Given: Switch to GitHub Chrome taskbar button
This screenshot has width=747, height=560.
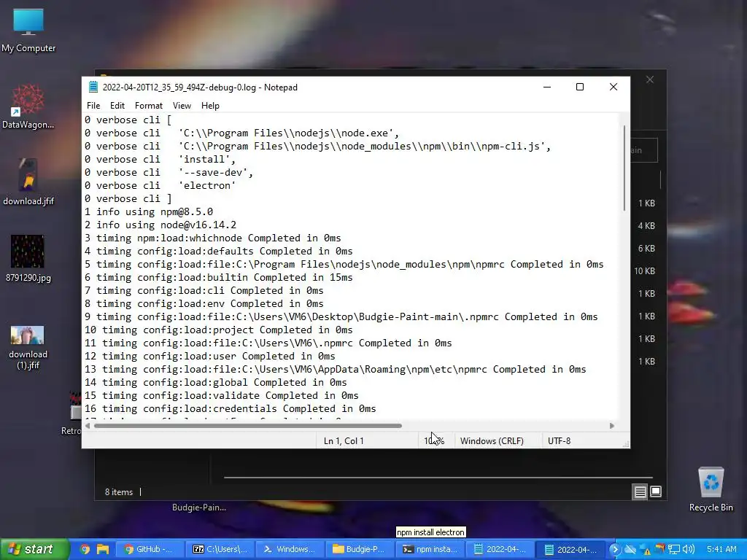Looking at the screenshot, I should tap(149, 549).
